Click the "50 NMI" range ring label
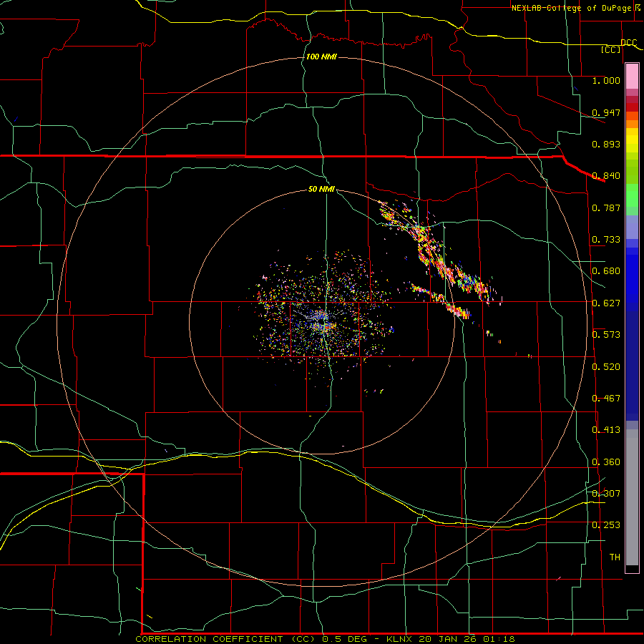This screenshot has height=644, width=644. point(321,190)
